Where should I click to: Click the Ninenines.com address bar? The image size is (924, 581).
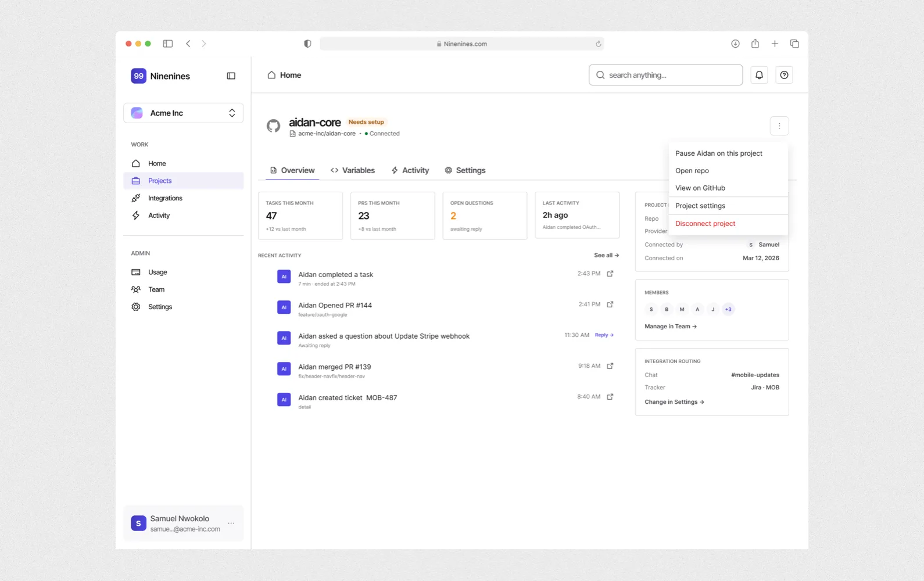coord(462,44)
